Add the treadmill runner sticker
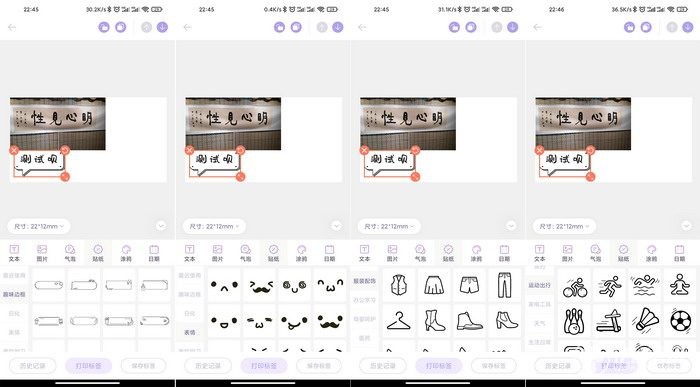Viewport: 700px width, 387px height. point(610,321)
